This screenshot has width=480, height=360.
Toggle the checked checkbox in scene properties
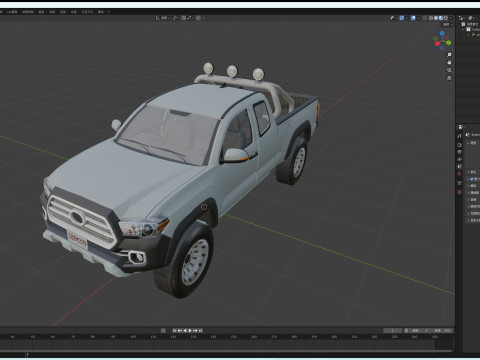(x=471, y=179)
